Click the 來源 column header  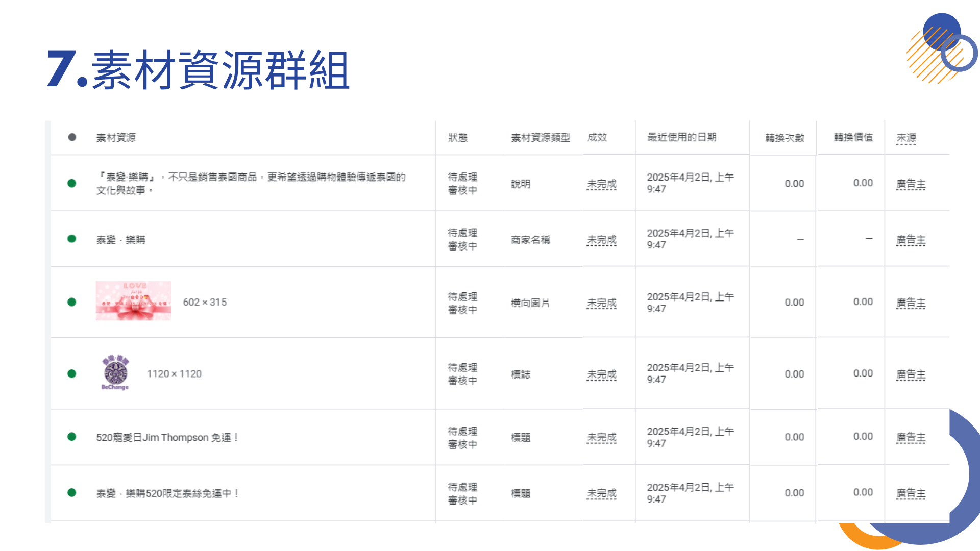click(906, 138)
